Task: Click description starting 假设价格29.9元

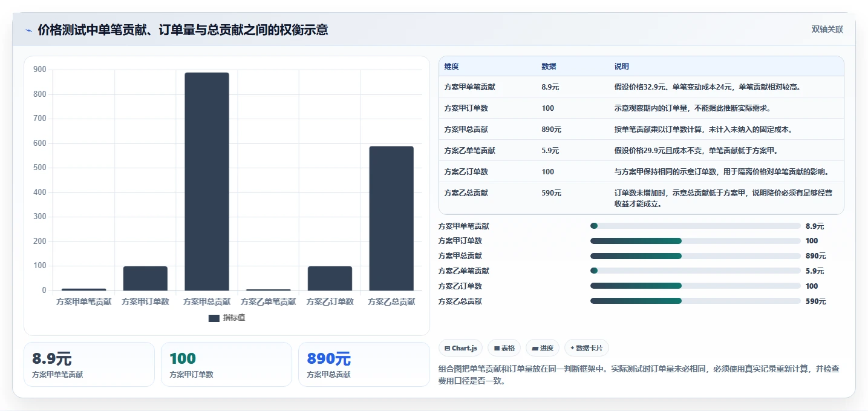Action: tap(696, 151)
